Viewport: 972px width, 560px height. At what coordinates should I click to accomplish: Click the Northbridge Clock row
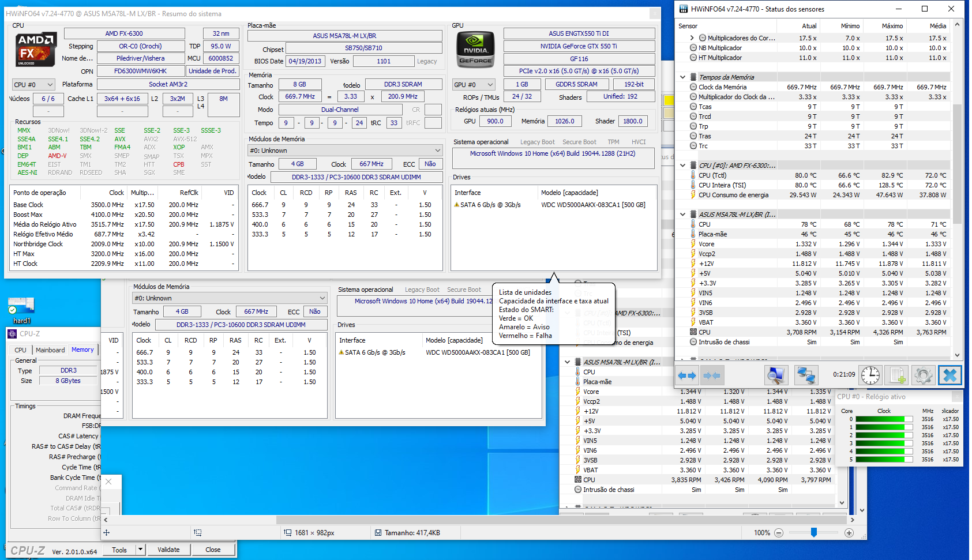point(124,244)
